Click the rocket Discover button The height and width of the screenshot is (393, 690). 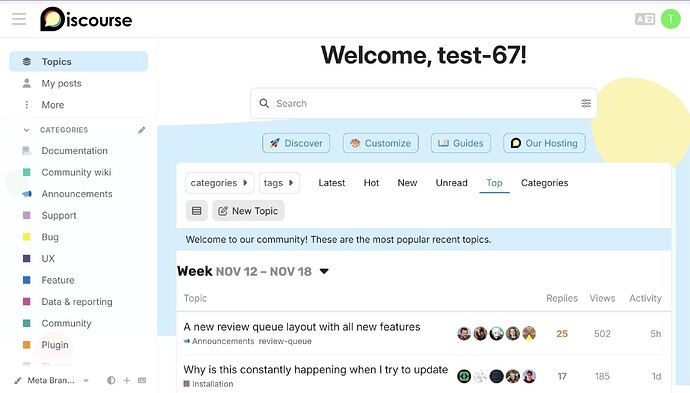pos(296,143)
